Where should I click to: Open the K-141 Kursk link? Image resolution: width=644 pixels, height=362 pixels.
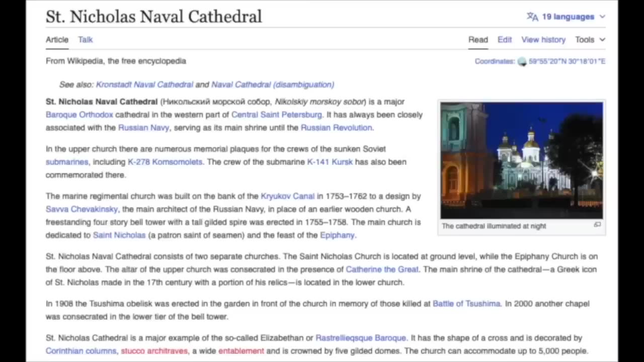[x=330, y=162]
